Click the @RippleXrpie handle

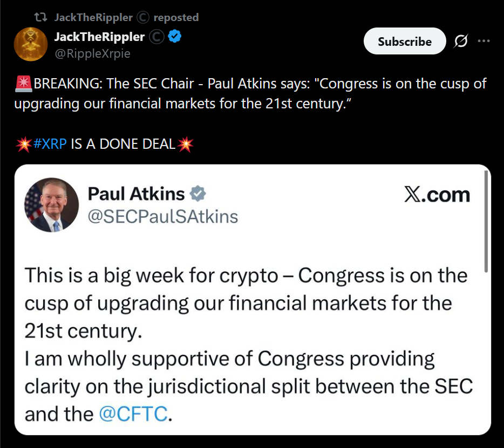point(92,53)
